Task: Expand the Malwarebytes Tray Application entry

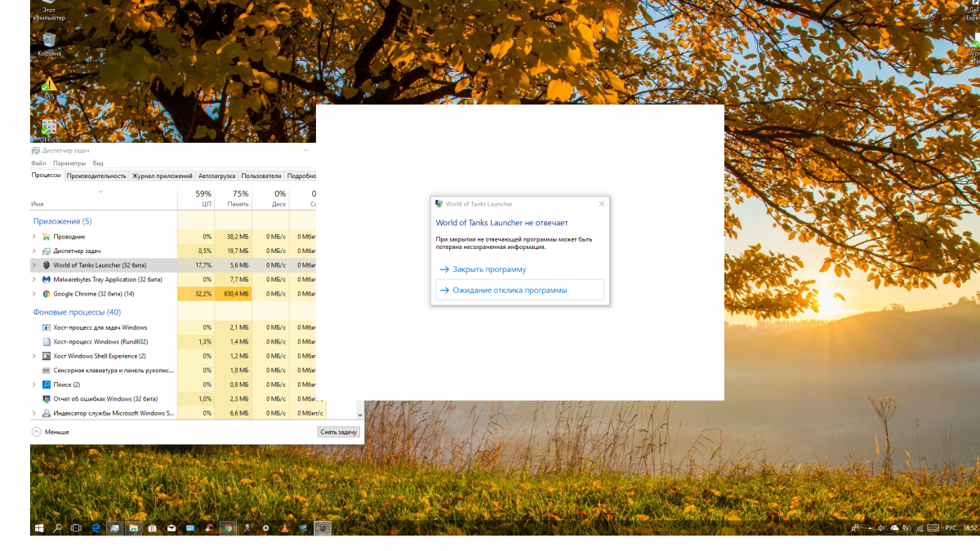Action: coord(33,279)
